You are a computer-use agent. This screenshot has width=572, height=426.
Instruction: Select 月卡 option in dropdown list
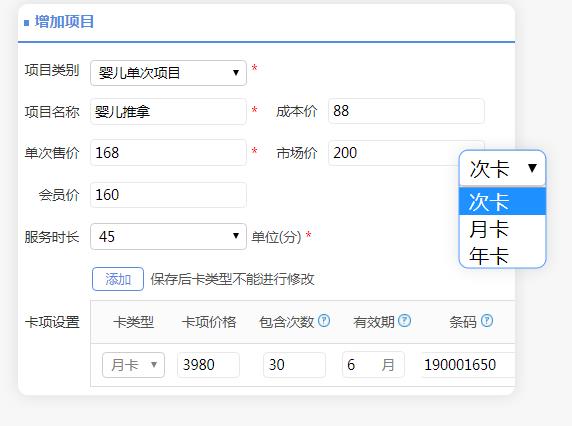pos(502,229)
